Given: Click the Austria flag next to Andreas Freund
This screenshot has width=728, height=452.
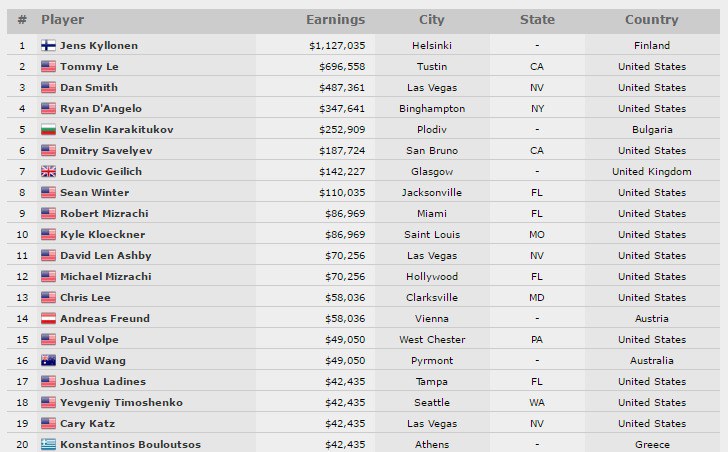Looking at the screenshot, I should (x=48, y=319).
